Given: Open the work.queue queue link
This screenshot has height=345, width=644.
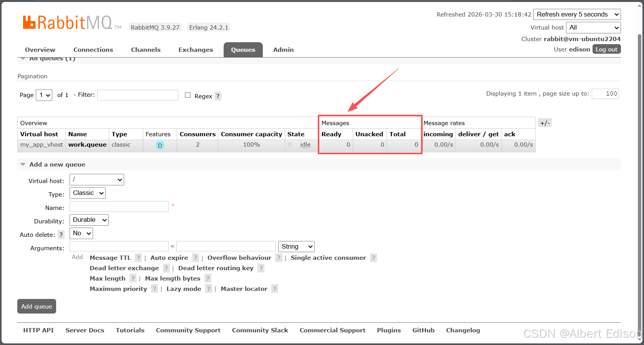Looking at the screenshot, I should [87, 145].
